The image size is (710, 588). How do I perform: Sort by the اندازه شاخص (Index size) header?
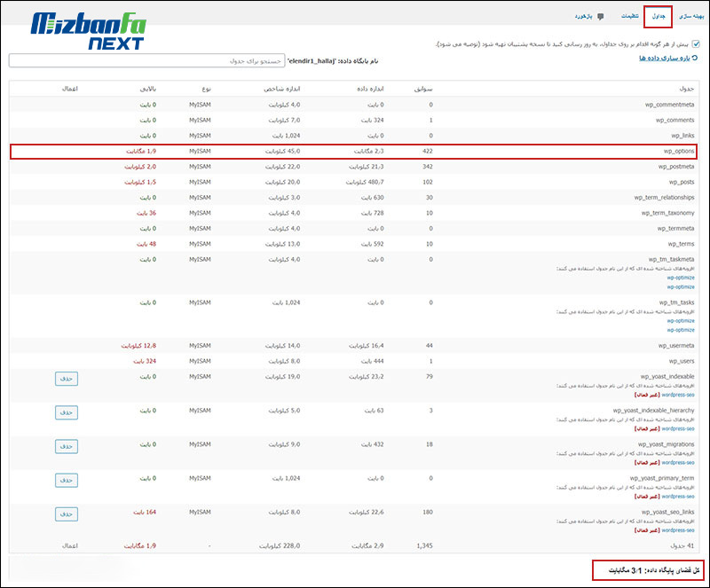282,89
